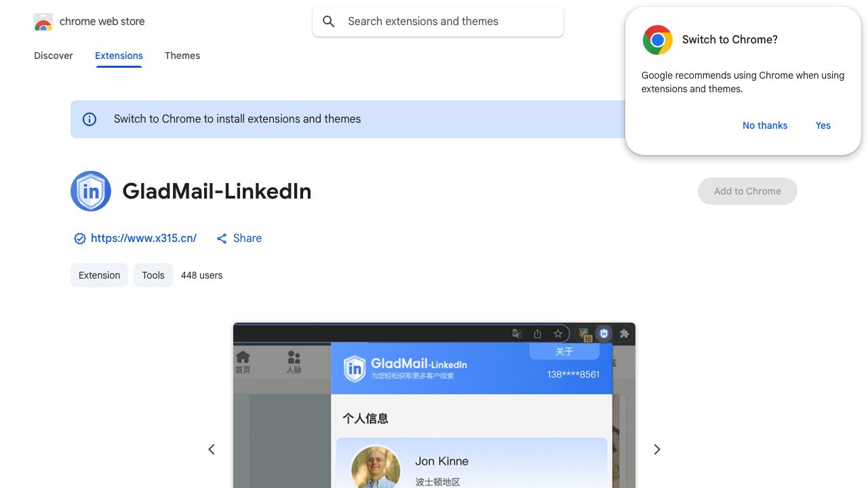
Task: Click the network people icon in the preview
Action: pyautogui.click(x=294, y=357)
